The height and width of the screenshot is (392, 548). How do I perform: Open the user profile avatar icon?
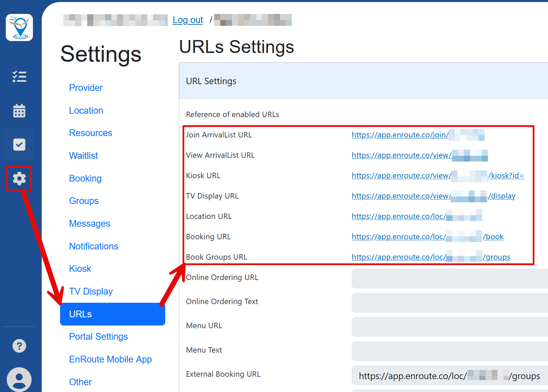tap(19, 379)
